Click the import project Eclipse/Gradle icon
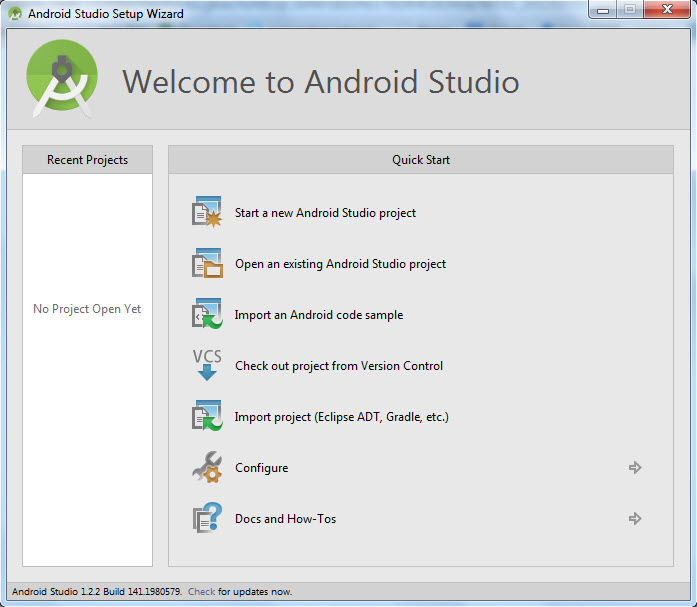Viewport: 697px width, 607px height. [x=207, y=416]
